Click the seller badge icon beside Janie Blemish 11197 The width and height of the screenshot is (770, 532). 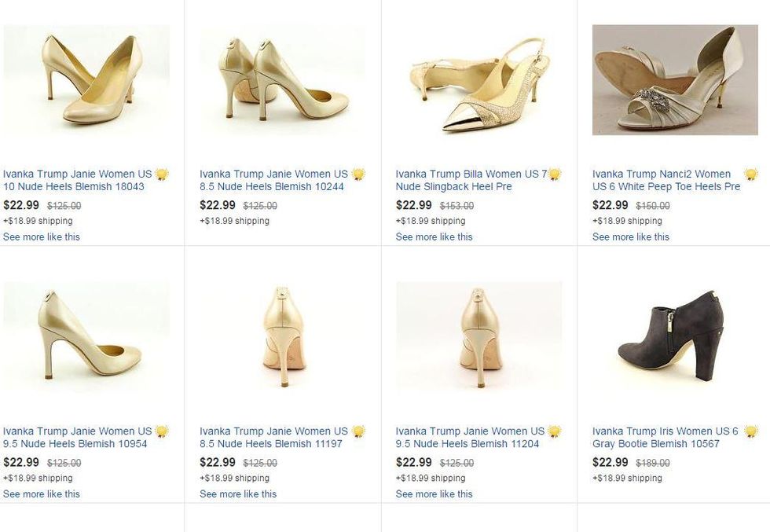[x=358, y=431]
